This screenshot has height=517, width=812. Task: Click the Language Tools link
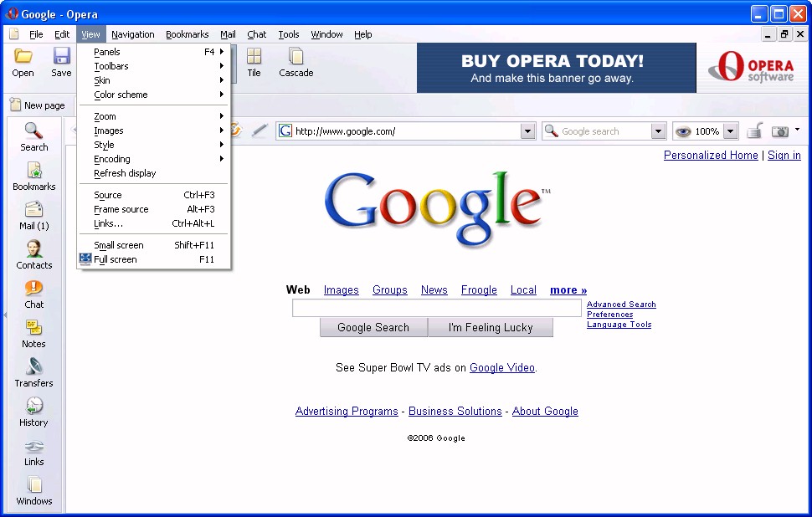(x=619, y=325)
